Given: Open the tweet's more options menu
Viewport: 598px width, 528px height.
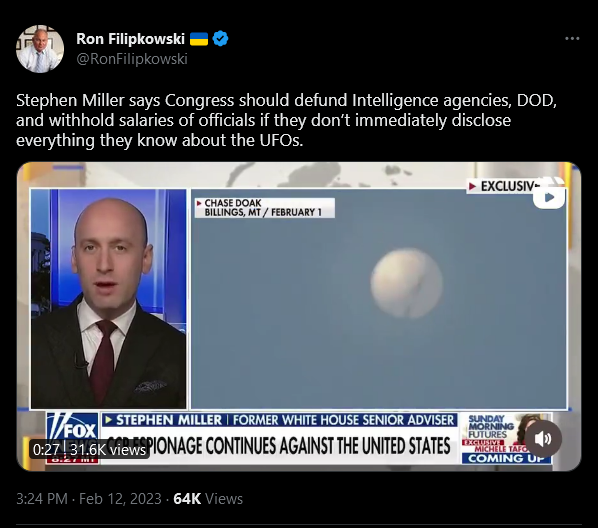Looking at the screenshot, I should coord(572,39).
